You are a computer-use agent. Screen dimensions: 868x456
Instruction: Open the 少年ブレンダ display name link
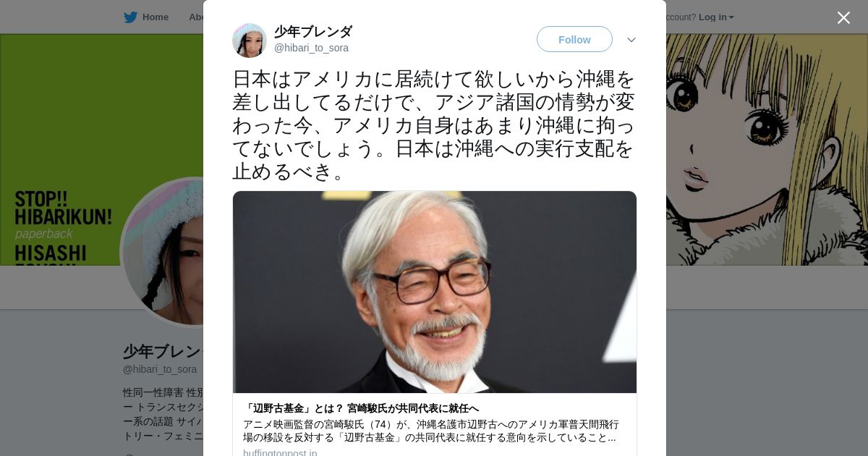pos(313,32)
